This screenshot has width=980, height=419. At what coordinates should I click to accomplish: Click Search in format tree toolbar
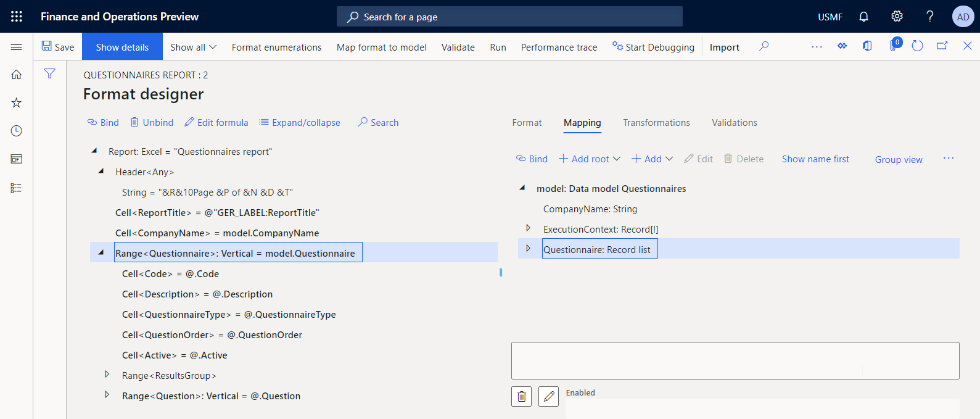(379, 122)
